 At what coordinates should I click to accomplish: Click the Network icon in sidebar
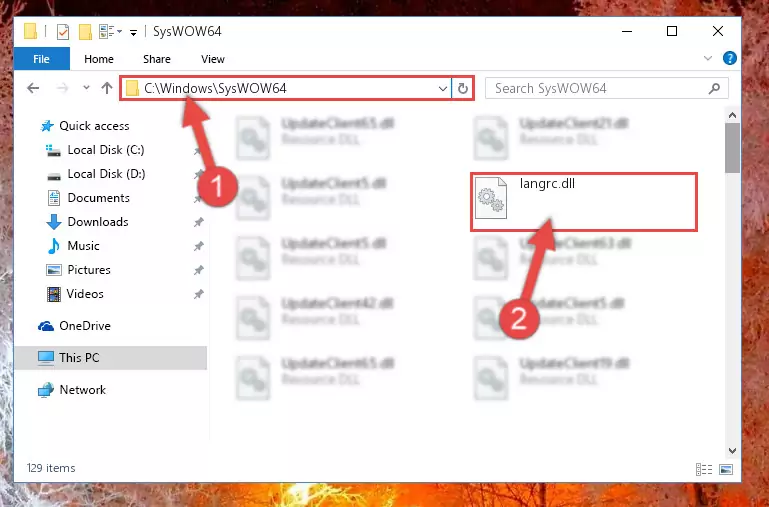click(46, 390)
